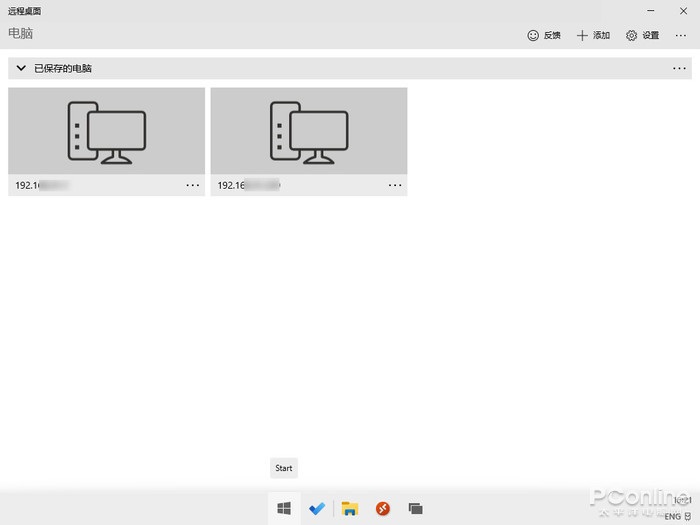Click the Windows Start button on taskbar
The height and width of the screenshot is (525, 700).
point(284,508)
